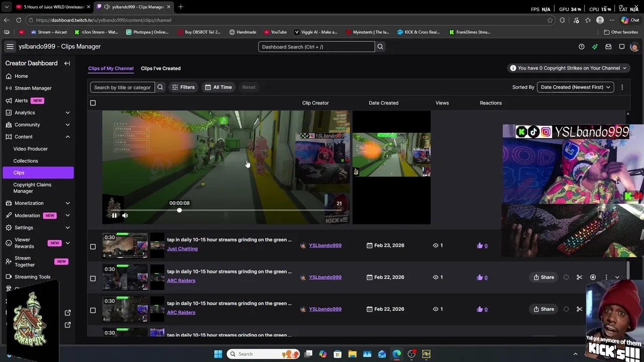644x362 pixels.
Task: Open the Just Chatting category link
Action: (x=182, y=249)
